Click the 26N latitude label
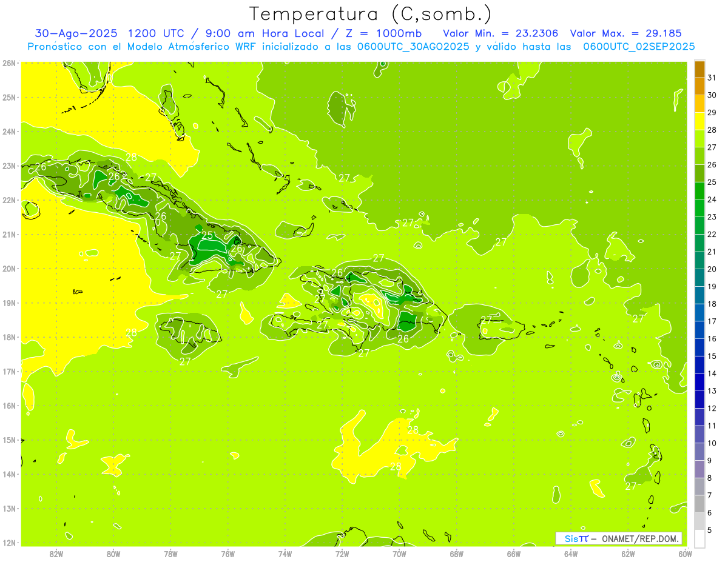Screen dimensions: 728x562 coord(8,63)
